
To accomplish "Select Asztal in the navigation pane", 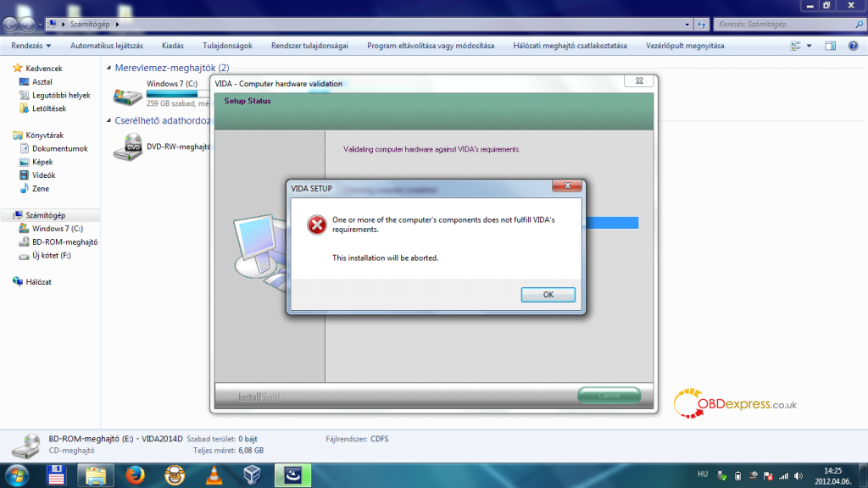I will [36, 82].
